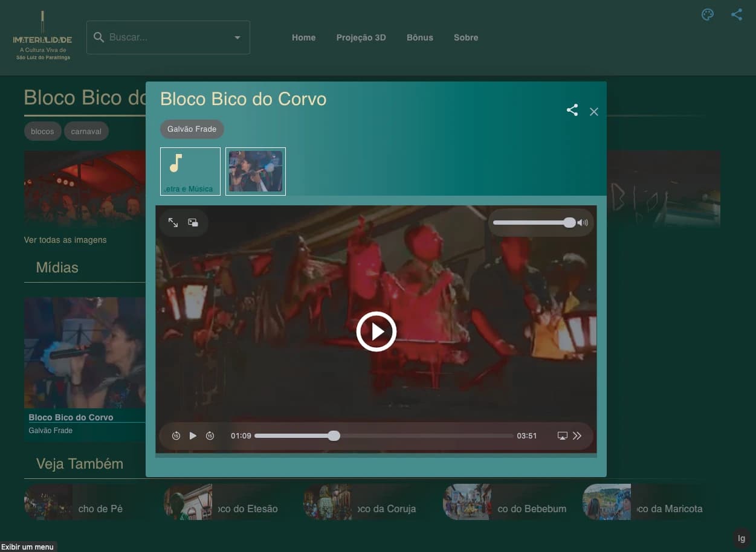Select the singer video thumbnail in modal
Viewport: 756px width, 552px height.
tap(256, 172)
